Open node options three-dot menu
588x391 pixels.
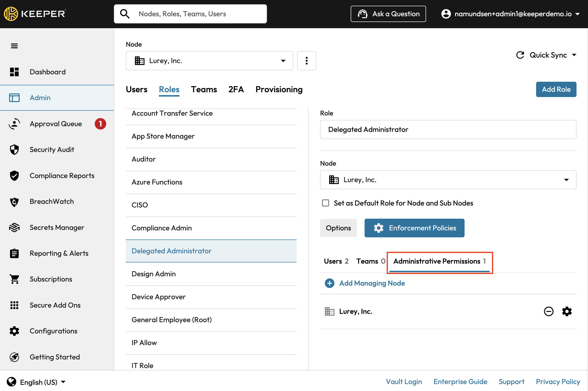click(306, 61)
